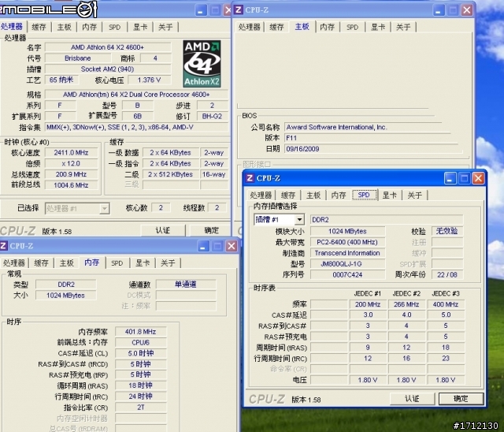Image resolution: width=504 pixels, height=432 pixels.
Task: Close the SPD CPU-Z window
Action: point(478,178)
